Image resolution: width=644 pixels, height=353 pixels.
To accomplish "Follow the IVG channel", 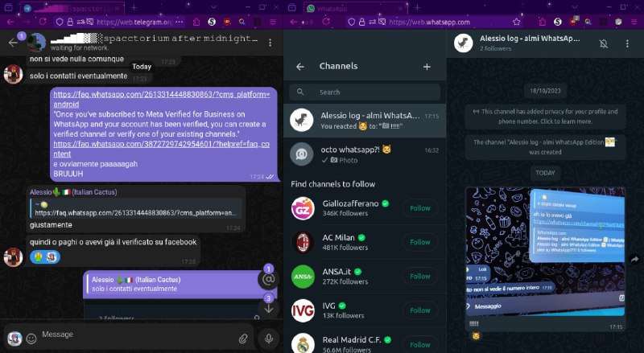I will click(419, 310).
